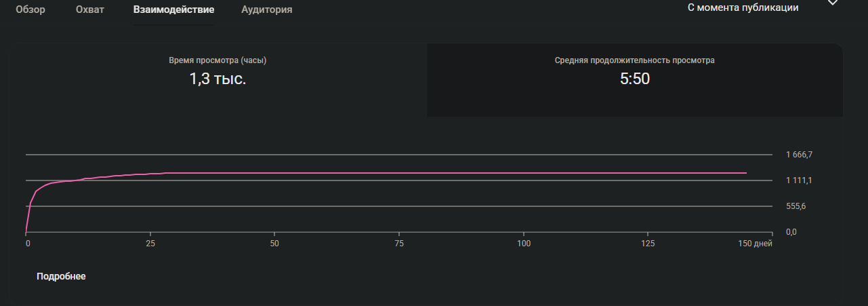868x306 pixels.
Task: Select the Взаимодействие tab
Action: (x=173, y=10)
